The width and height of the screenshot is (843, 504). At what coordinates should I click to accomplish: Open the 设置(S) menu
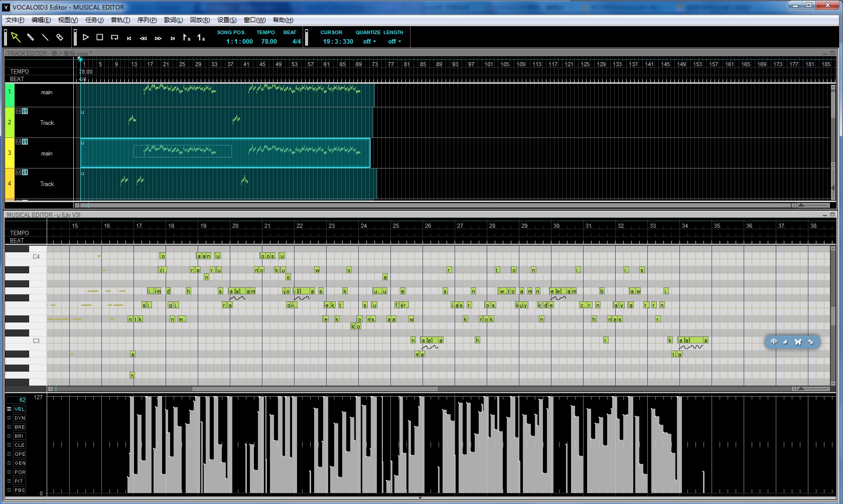pos(227,20)
